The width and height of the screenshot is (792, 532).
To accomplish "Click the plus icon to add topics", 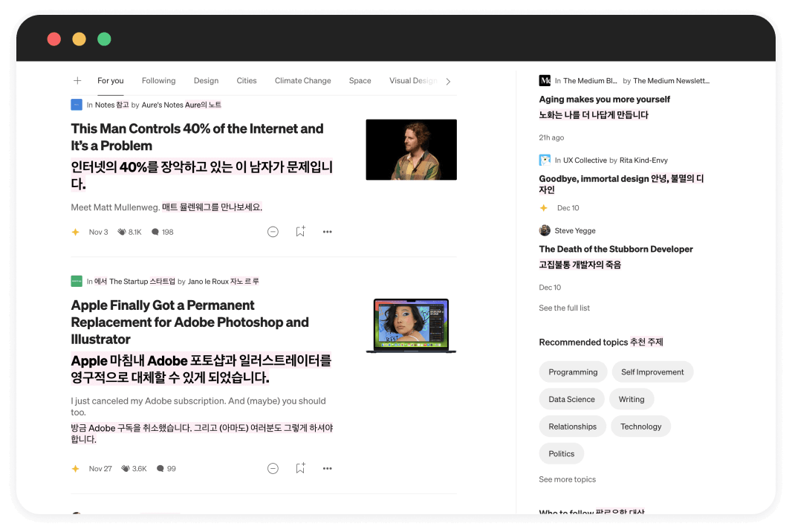I will click(x=77, y=81).
